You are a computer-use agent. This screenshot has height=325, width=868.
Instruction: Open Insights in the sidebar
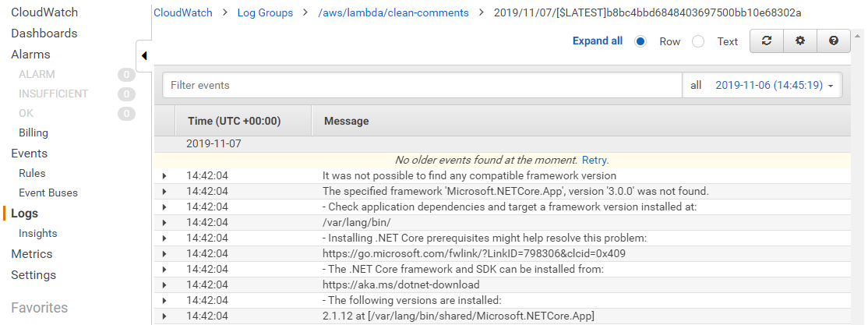tap(37, 234)
